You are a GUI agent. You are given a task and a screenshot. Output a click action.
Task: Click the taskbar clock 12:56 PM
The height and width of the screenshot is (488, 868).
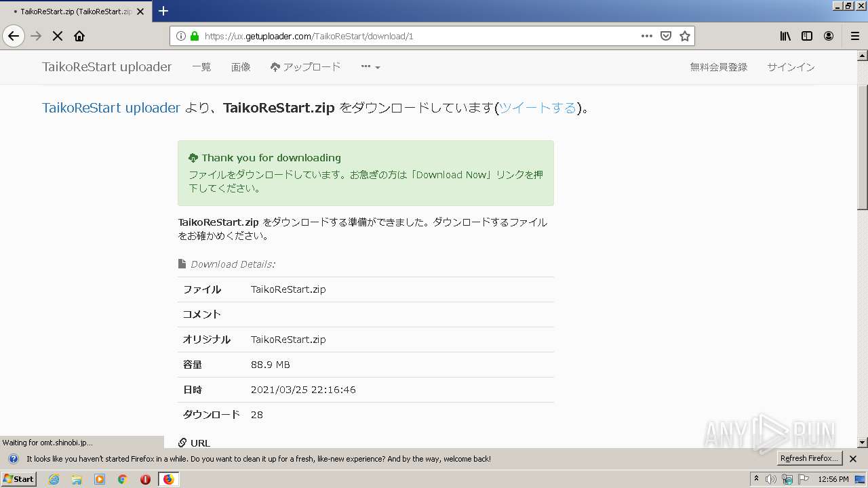pos(833,479)
